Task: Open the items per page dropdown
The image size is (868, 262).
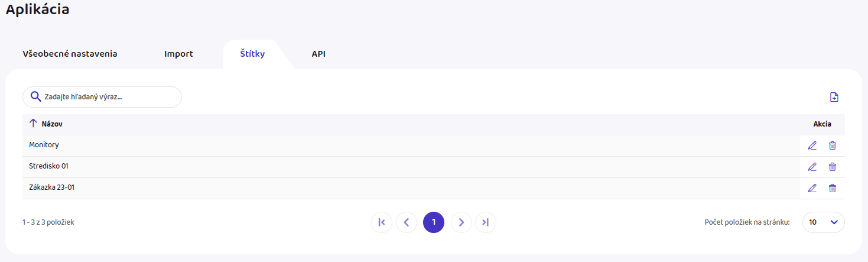Action: 823,222
